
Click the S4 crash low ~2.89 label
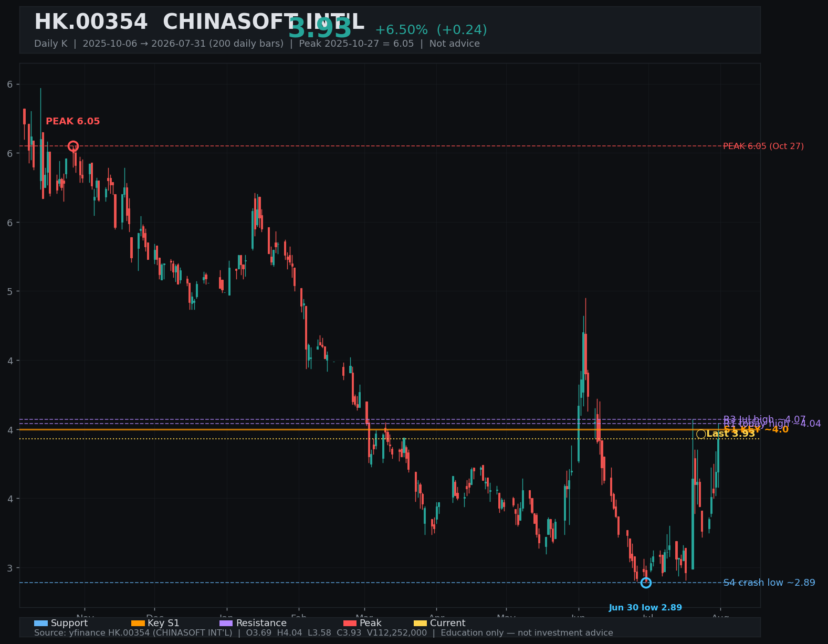tap(769, 583)
